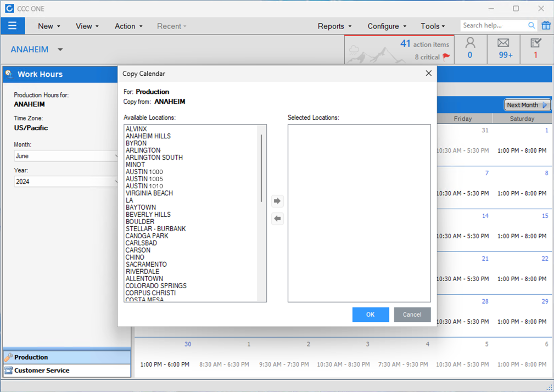Click the Available Locations scrollbar thumb
This screenshot has height=392, width=554.
(261, 168)
